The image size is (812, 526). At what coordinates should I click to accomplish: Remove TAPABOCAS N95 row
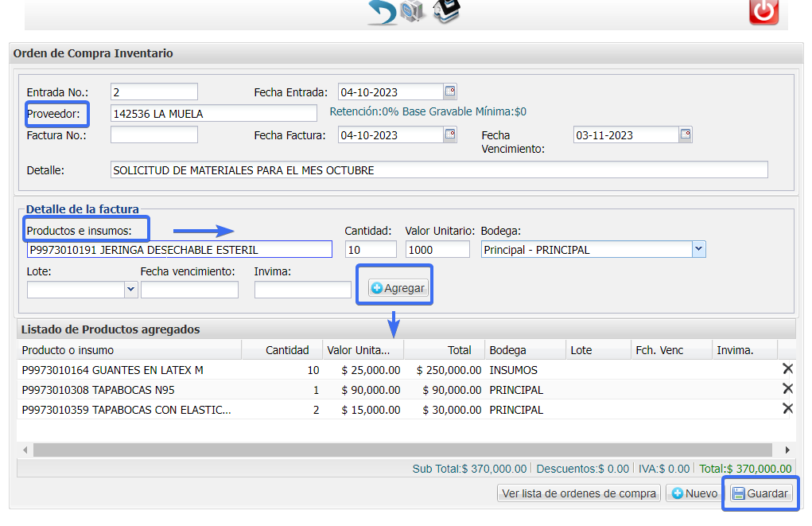click(x=787, y=388)
